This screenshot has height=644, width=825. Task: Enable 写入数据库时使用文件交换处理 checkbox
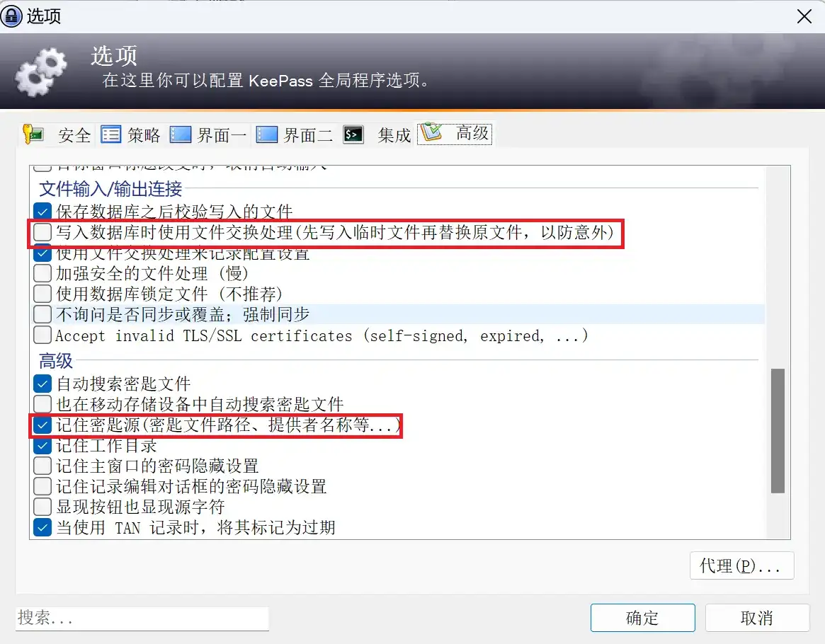42,232
